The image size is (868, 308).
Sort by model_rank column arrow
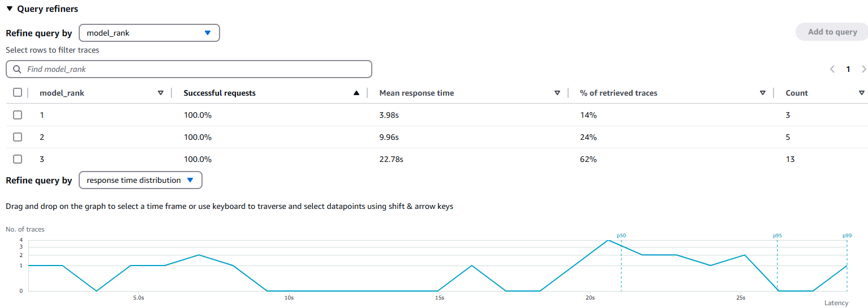tap(161, 93)
